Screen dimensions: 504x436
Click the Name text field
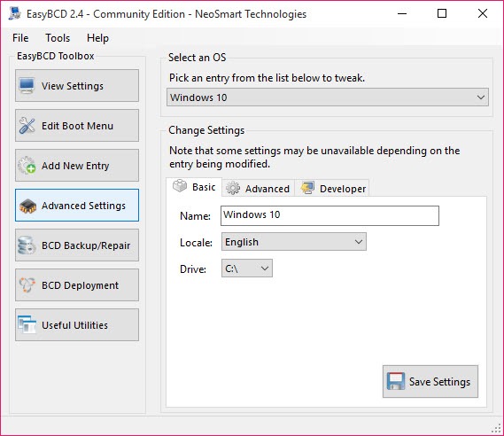coord(330,215)
